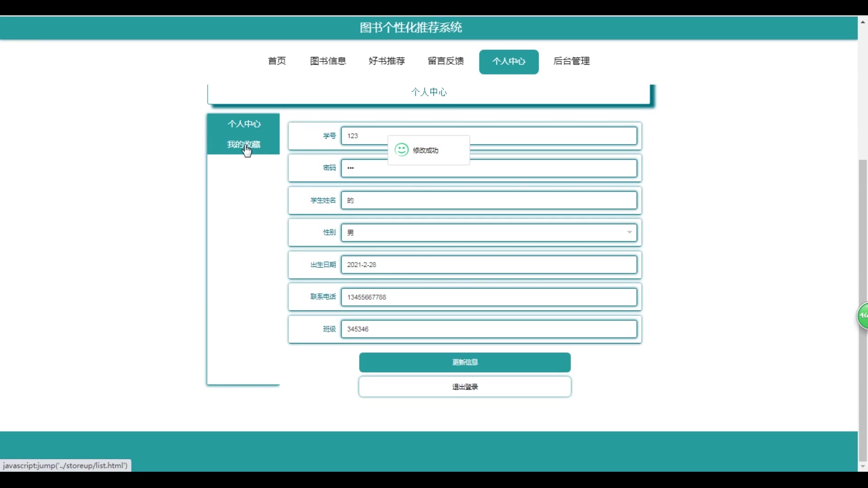Click the 退出登录 logout button

click(465, 387)
